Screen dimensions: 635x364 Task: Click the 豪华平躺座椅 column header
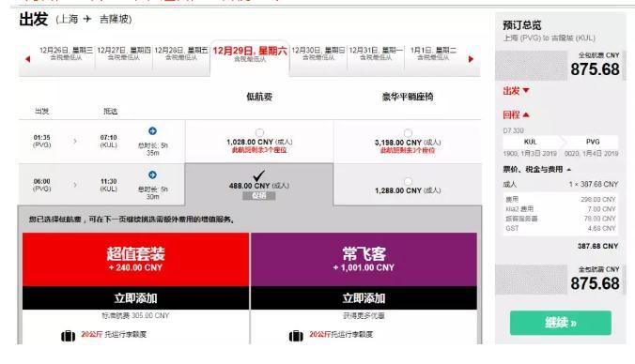(x=408, y=97)
